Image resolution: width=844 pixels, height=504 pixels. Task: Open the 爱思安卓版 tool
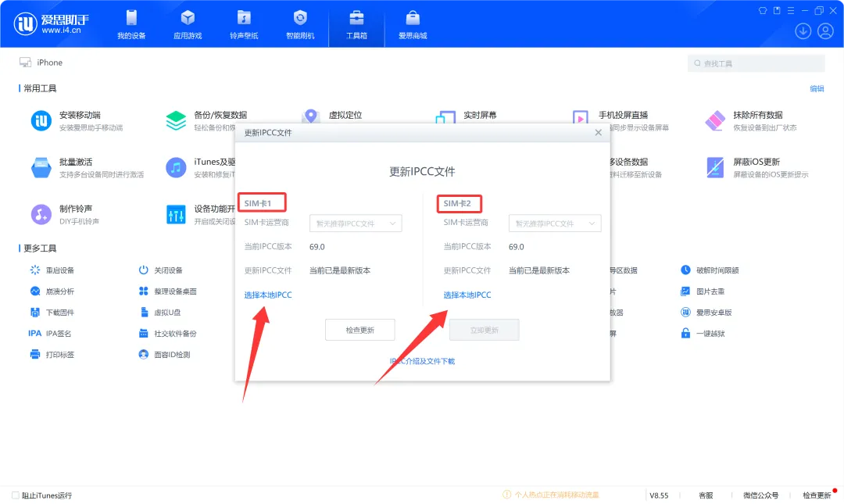tap(706, 313)
